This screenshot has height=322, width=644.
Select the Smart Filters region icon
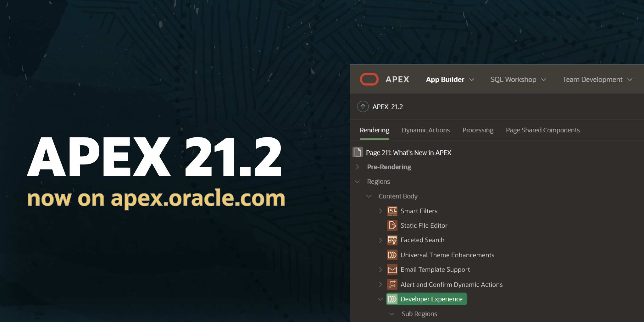click(392, 211)
